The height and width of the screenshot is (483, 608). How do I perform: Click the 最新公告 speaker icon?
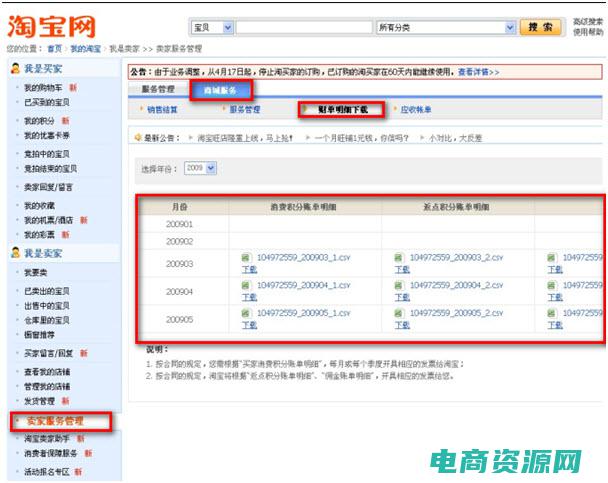[138, 138]
